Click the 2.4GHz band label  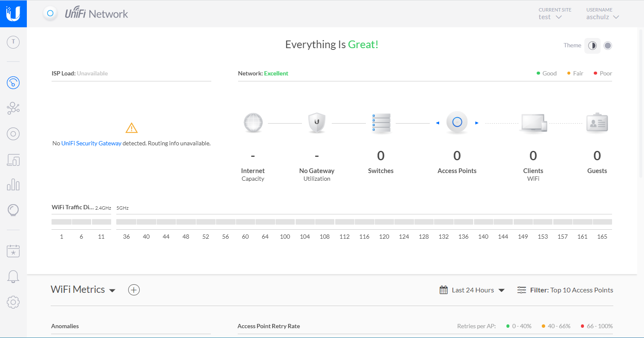(103, 208)
